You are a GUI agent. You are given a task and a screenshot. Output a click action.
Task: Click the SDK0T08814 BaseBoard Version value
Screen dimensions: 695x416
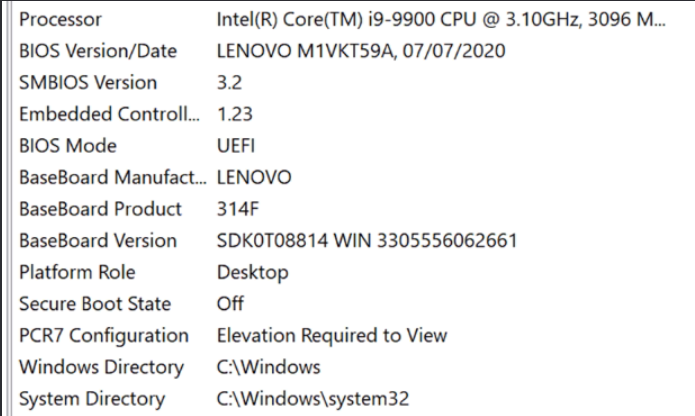(x=367, y=241)
